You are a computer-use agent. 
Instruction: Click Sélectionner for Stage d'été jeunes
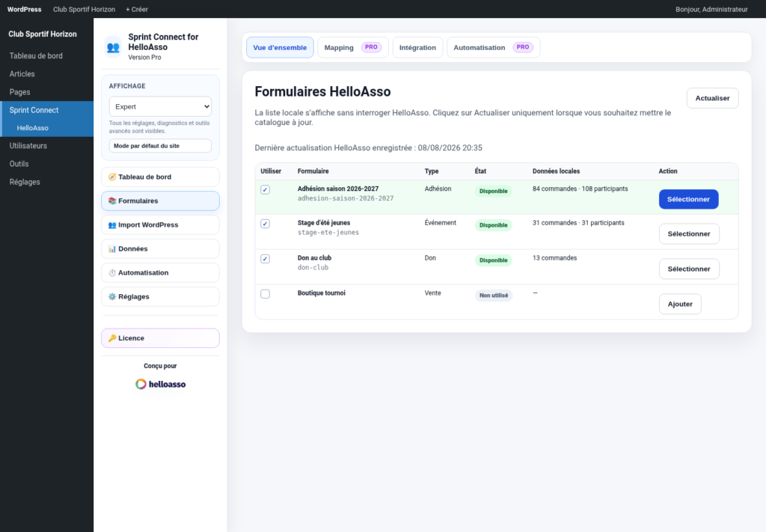pos(689,234)
